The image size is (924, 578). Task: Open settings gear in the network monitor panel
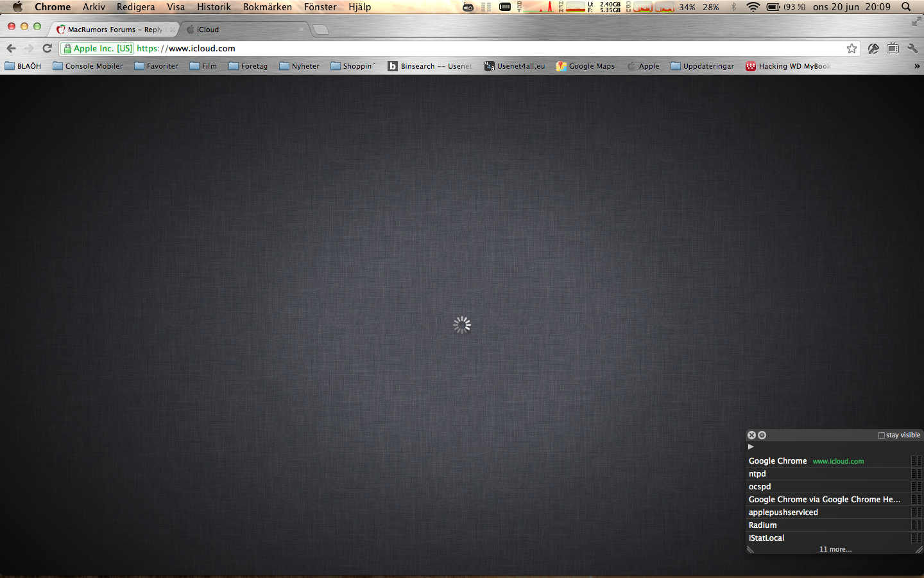(762, 435)
